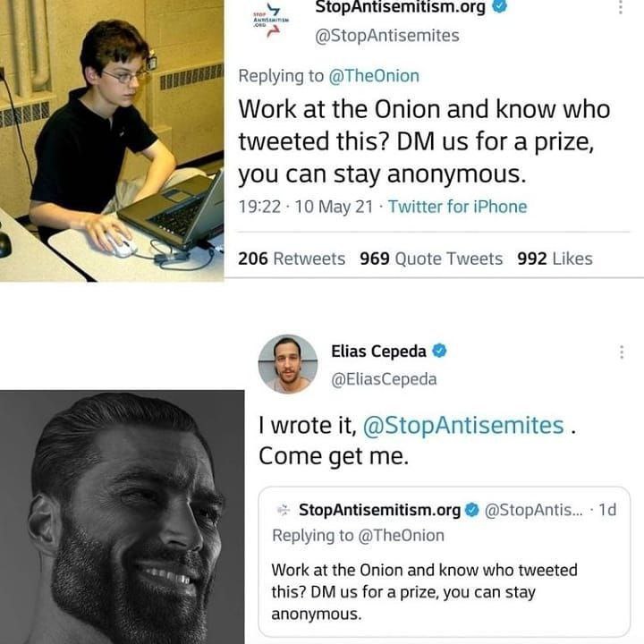View the 206 Retweets list

[292, 258]
